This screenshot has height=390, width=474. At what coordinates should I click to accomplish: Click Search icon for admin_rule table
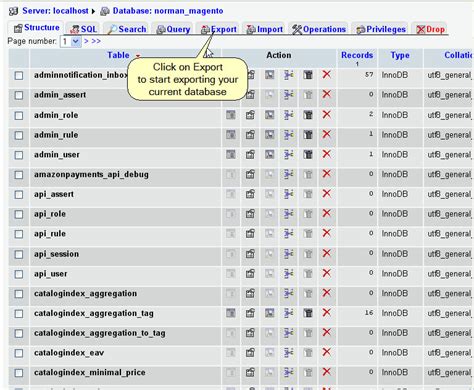269,135
